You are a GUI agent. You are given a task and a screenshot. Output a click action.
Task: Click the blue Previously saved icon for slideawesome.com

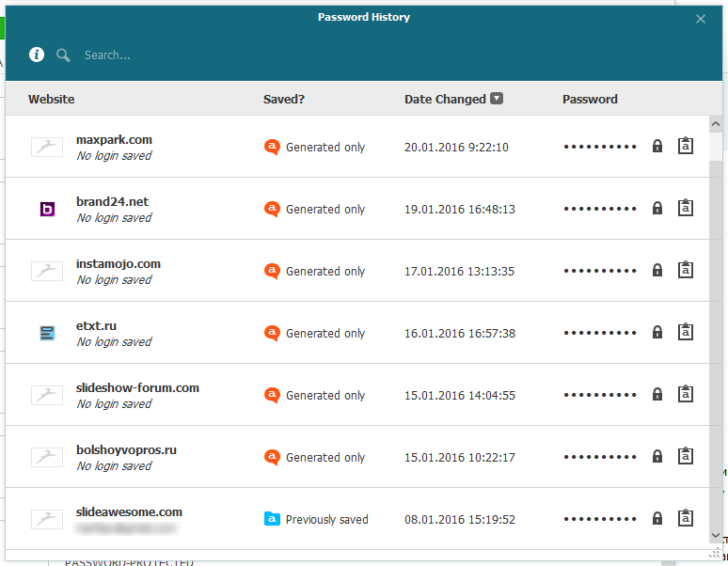272,519
